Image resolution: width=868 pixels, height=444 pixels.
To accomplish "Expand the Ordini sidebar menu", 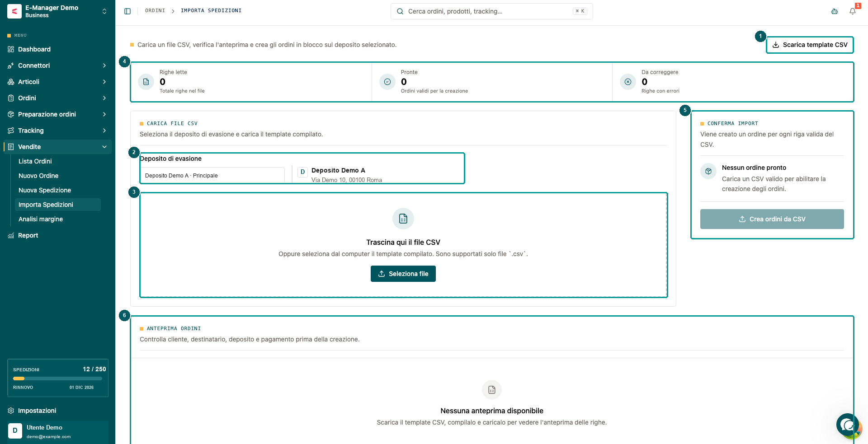I will [57, 98].
